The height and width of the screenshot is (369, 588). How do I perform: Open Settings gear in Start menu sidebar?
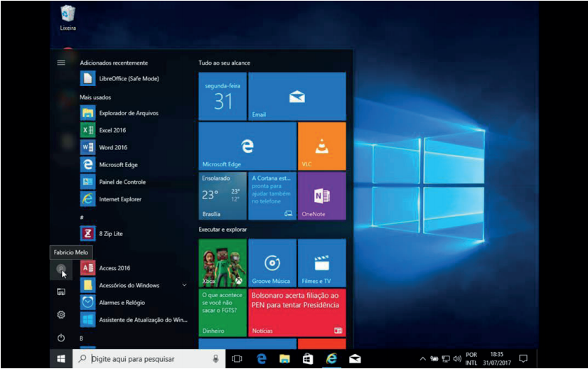(x=61, y=314)
